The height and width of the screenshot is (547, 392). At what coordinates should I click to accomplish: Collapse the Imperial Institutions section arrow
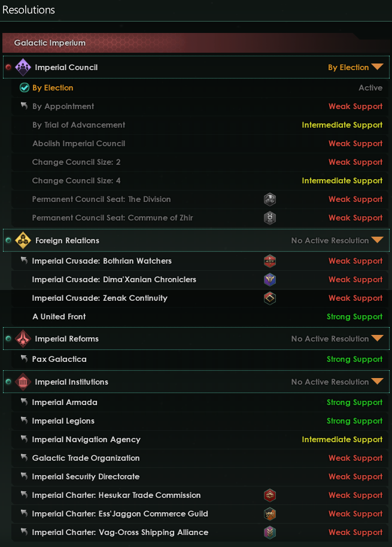click(377, 382)
